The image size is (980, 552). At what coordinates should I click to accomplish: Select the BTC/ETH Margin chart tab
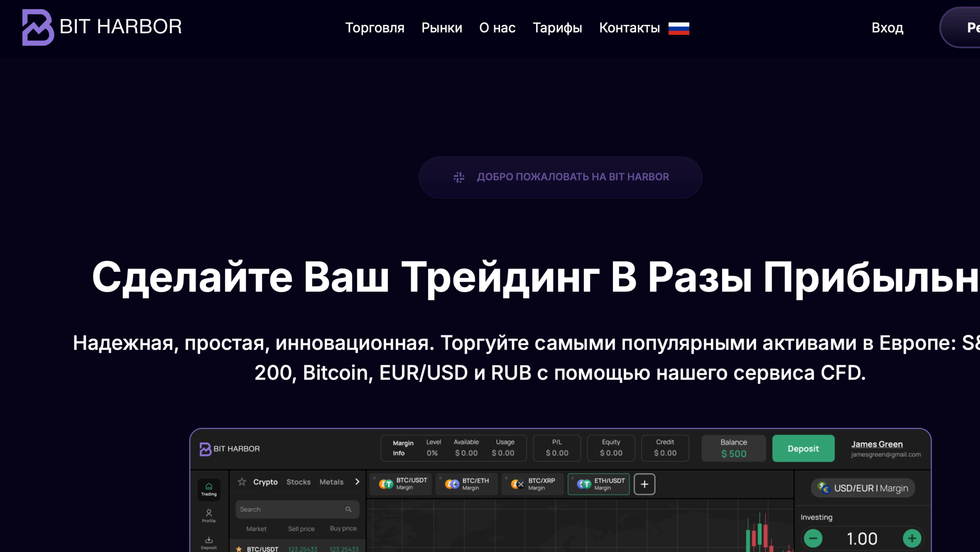[466, 484]
